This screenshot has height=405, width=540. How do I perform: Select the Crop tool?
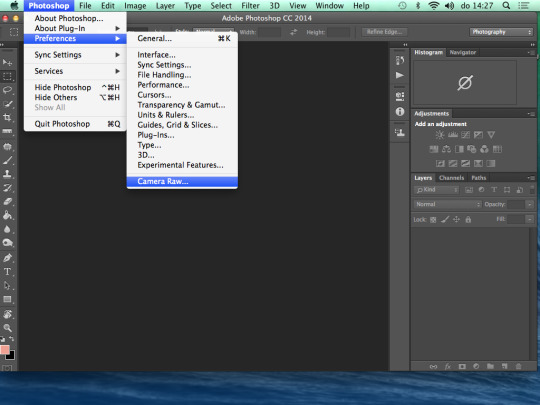click(x=7, y=117)
